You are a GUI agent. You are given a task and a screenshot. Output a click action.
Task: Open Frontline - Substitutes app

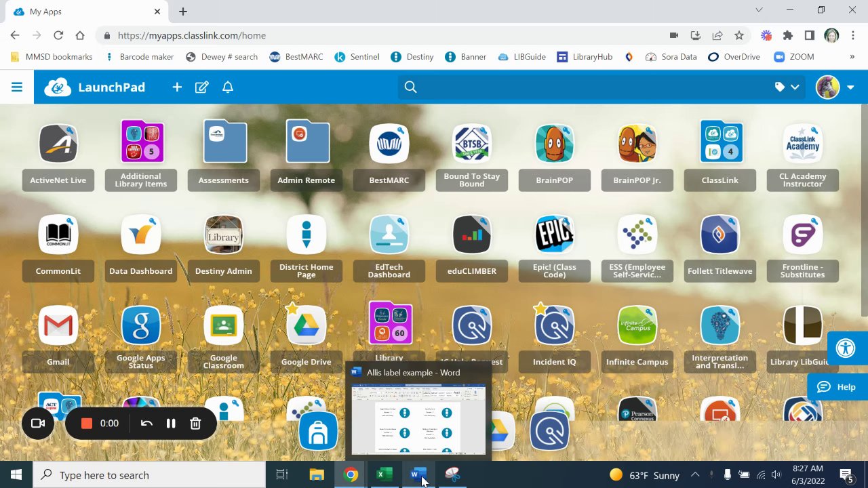click(x=803, y=235)
